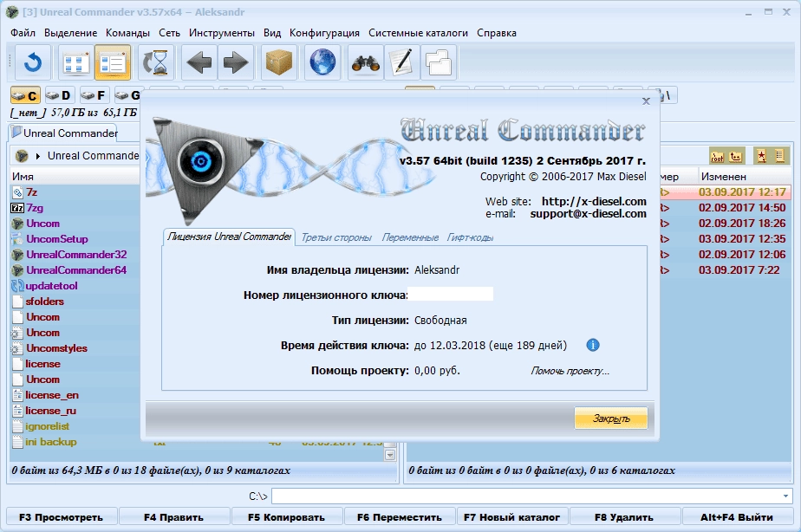Click the parent directory icon right panel

736,156
